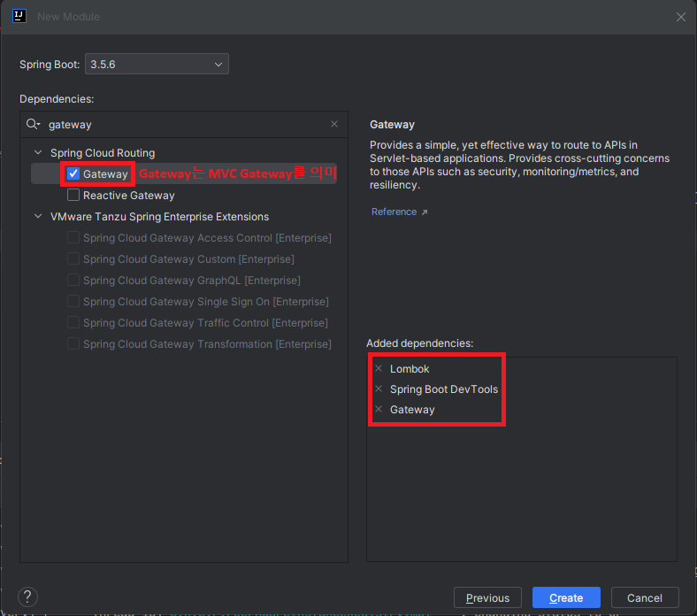This screenshot has width=697, height=616.
Task: Select Lombok in added dependencies list
Action: pos(410,369)
